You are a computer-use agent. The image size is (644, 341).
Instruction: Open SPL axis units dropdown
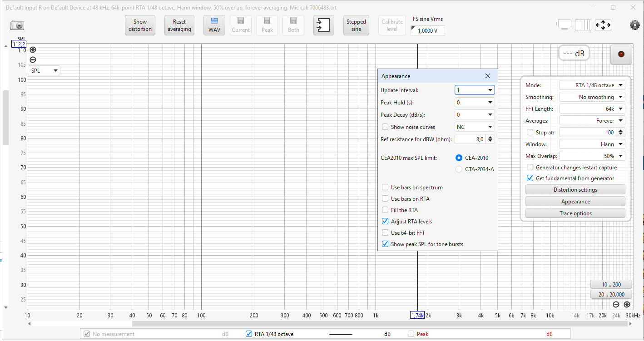[x=44, y=71]
